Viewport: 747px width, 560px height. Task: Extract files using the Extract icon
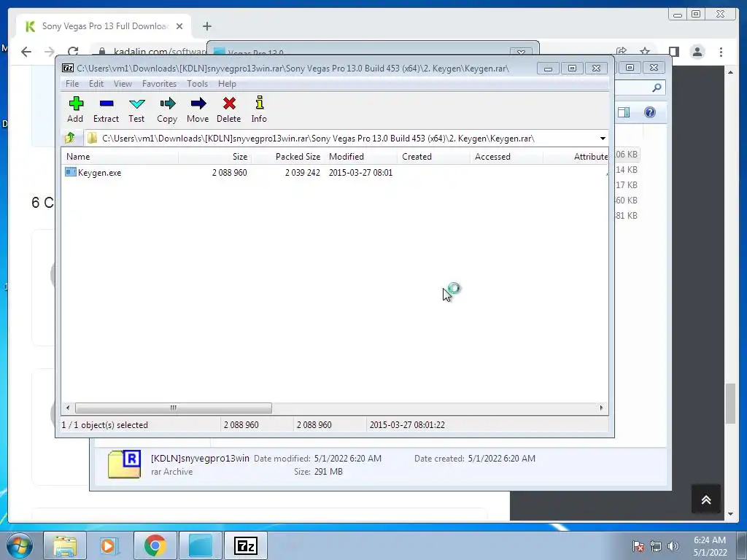[x=106, y=109]
